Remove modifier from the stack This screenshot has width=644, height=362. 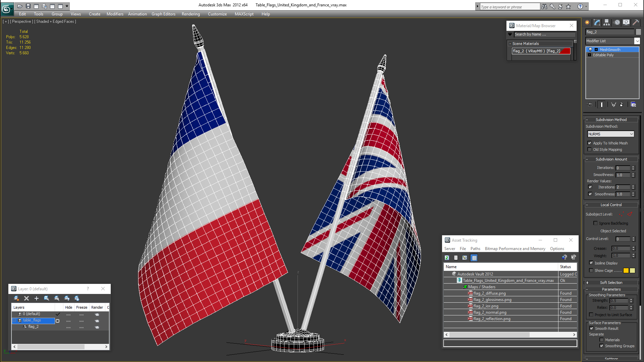[622, 105]
